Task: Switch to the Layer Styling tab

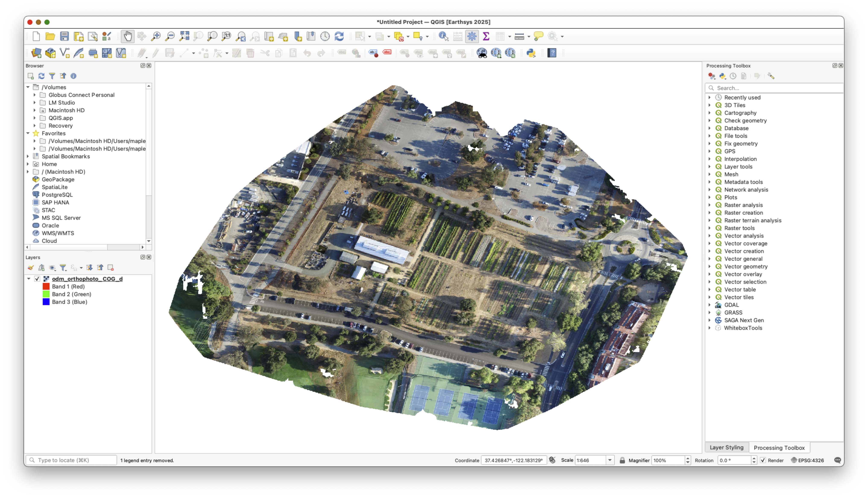Action: (726, 447)
